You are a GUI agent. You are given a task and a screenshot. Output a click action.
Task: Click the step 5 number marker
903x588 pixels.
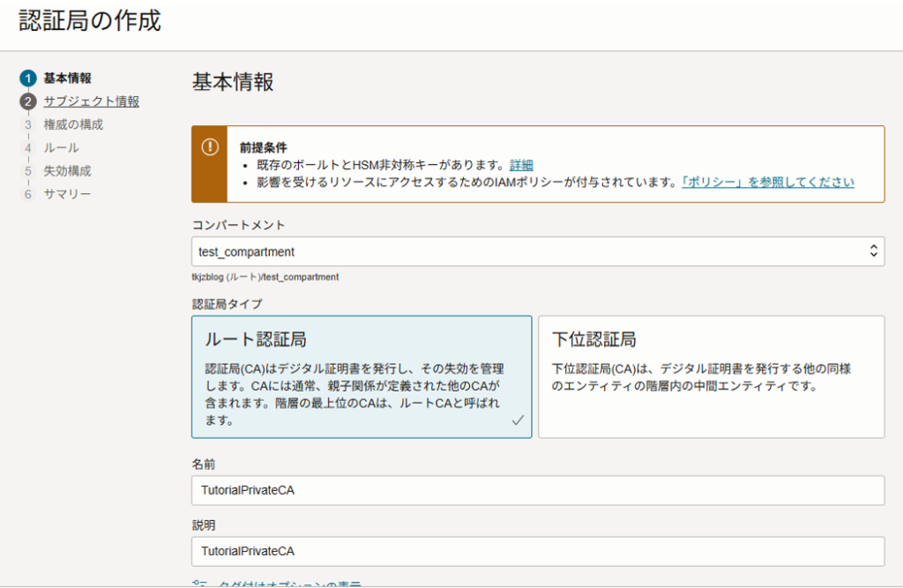click(28, 171)
